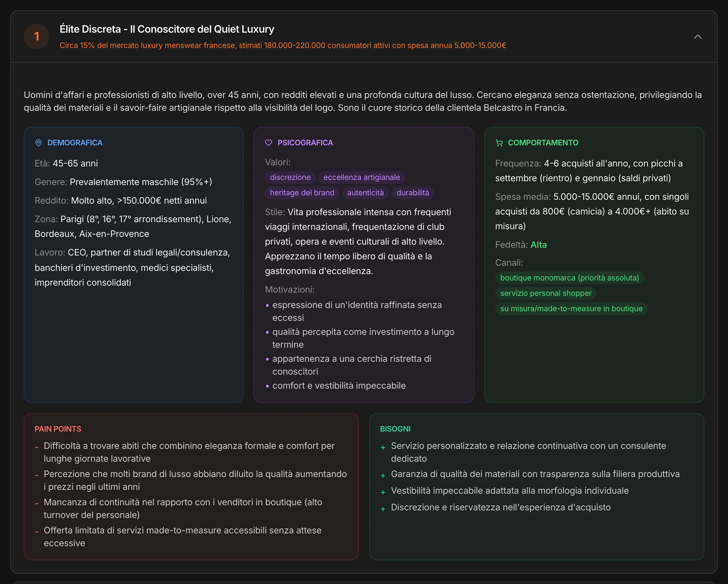Click the 'Spesa media: 5.000-15.000€ annui' text
The height and width of the screenshot is (584, 728).
pyautogui.click(x=592, y=211)
